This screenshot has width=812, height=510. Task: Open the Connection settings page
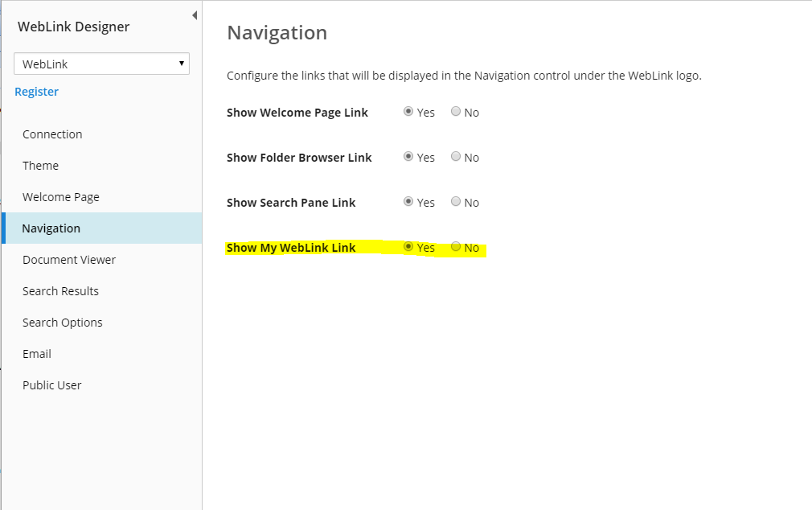[52, 134]
